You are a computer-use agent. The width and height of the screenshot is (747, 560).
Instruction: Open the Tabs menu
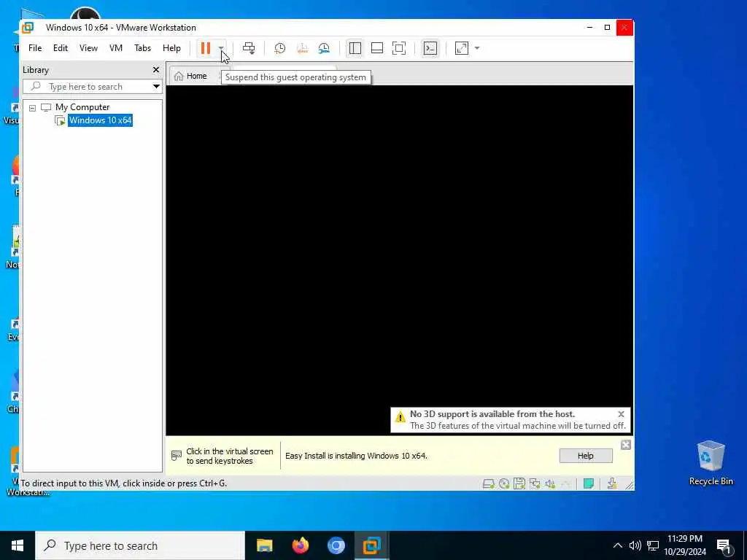pos(142,48)
